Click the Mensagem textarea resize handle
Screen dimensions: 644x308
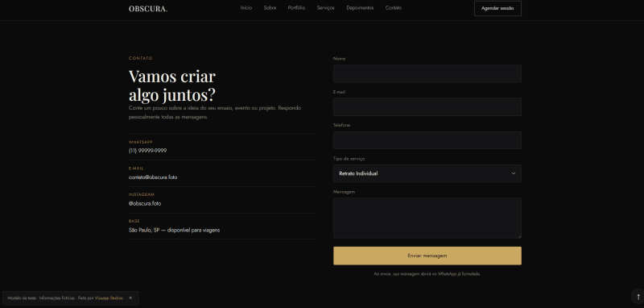point(518,235)
